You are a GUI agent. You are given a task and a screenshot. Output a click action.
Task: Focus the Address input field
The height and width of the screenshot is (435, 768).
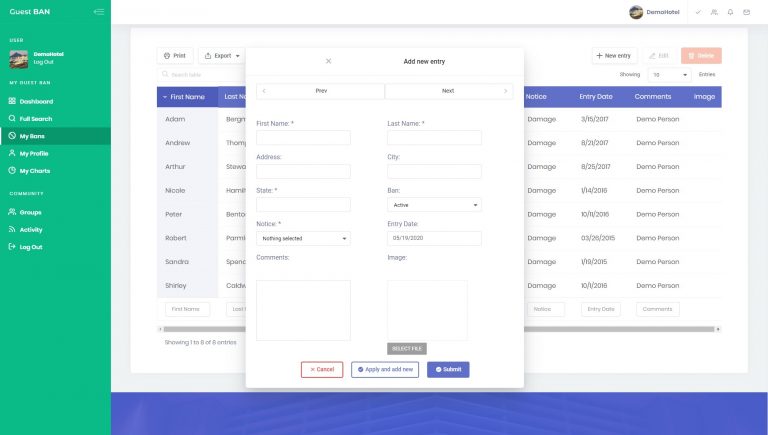click(x=303, y=171)
